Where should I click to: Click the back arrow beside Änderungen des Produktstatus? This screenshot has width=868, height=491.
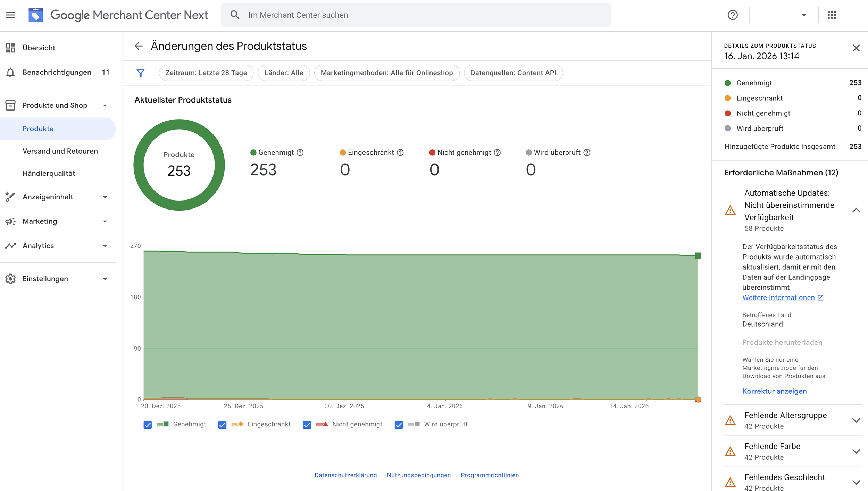click(139, 46)
